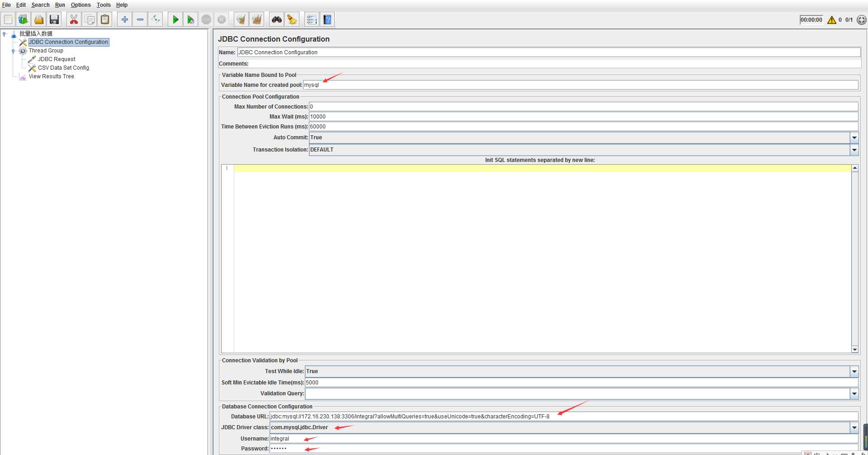
Task: Click the Name input field
Action: coord(549,52)
